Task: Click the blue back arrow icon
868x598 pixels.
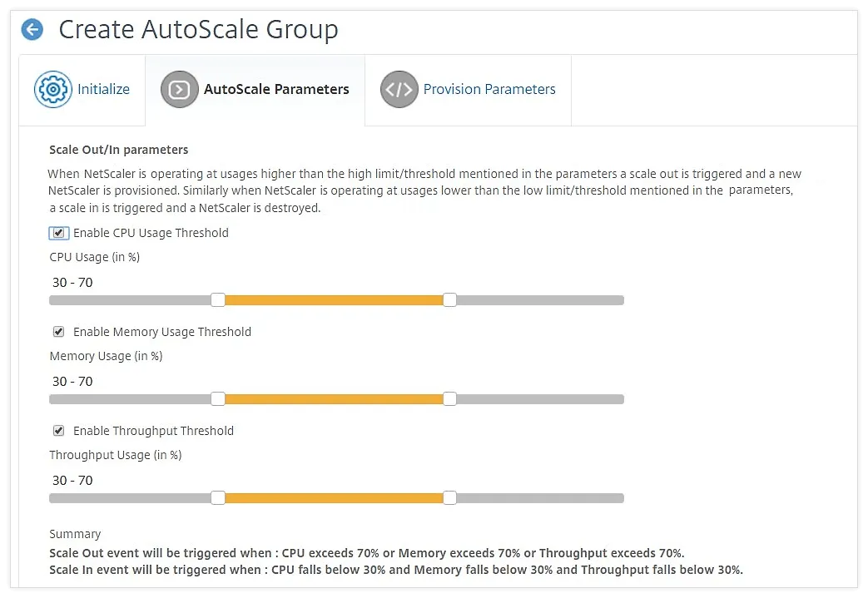Action: [32, 29]
